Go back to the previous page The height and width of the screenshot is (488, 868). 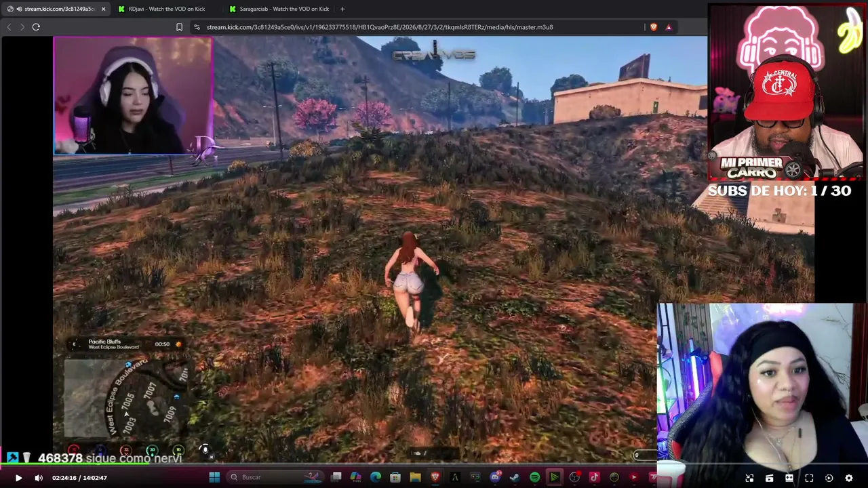tap(9, 27)
